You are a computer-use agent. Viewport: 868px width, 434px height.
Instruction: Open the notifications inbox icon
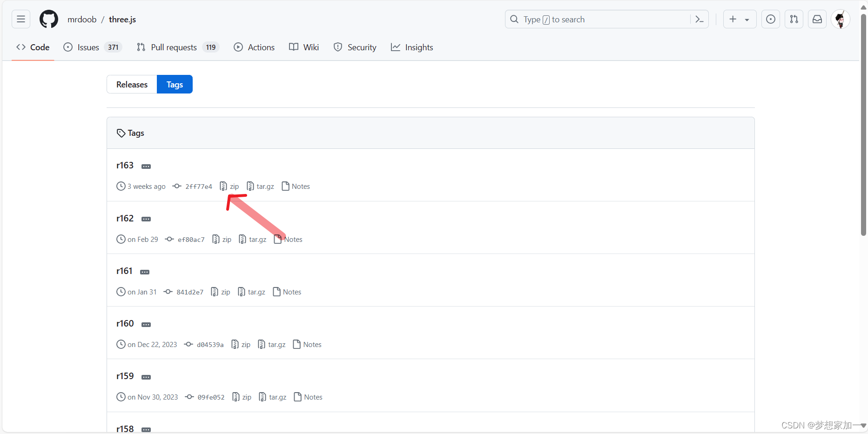tap(817, 19)
